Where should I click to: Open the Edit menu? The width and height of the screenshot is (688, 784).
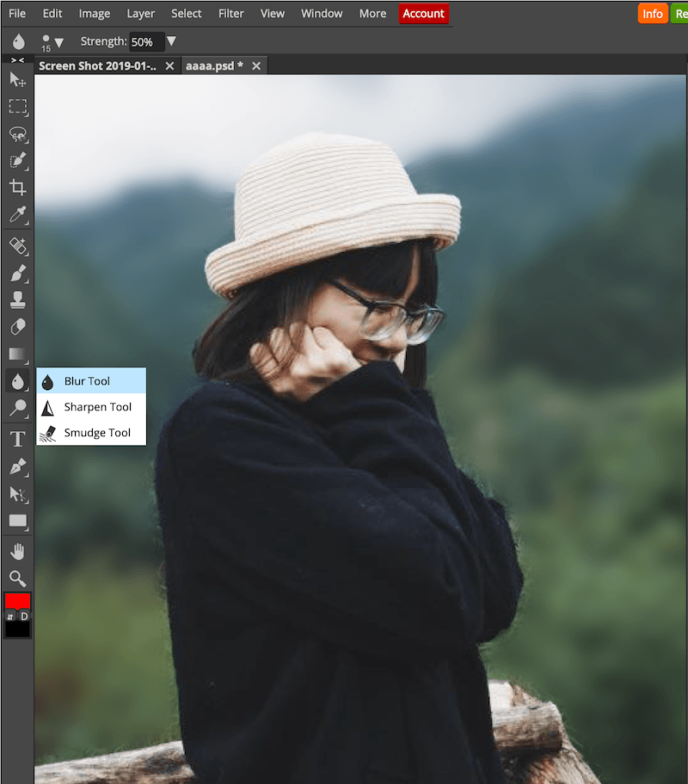pos(52,14)
